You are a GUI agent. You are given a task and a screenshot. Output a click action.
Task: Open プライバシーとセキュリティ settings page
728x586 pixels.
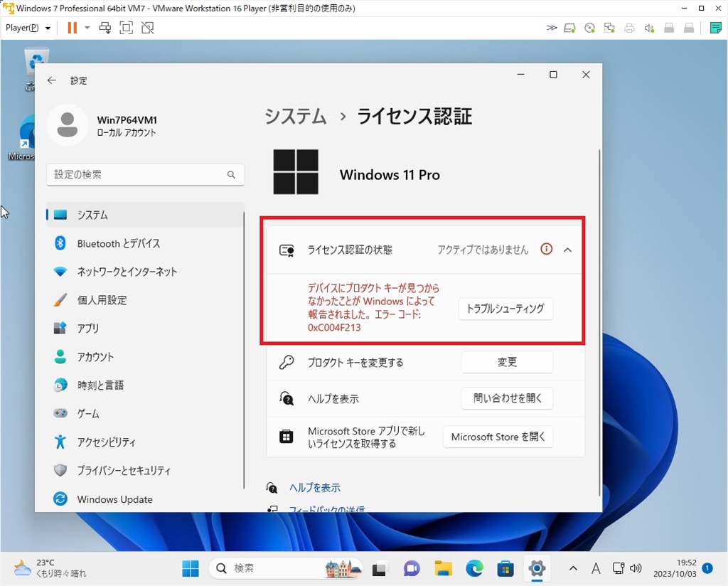tap(145, 470)
